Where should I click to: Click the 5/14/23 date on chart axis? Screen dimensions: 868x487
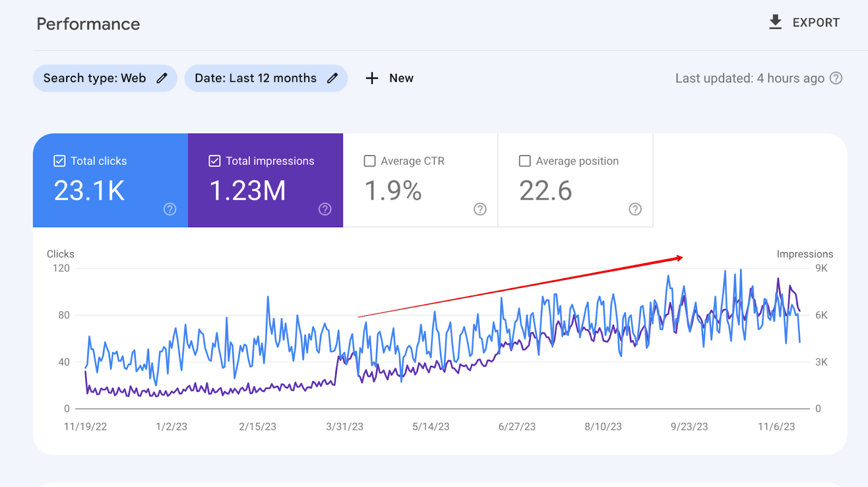(431, 427)
